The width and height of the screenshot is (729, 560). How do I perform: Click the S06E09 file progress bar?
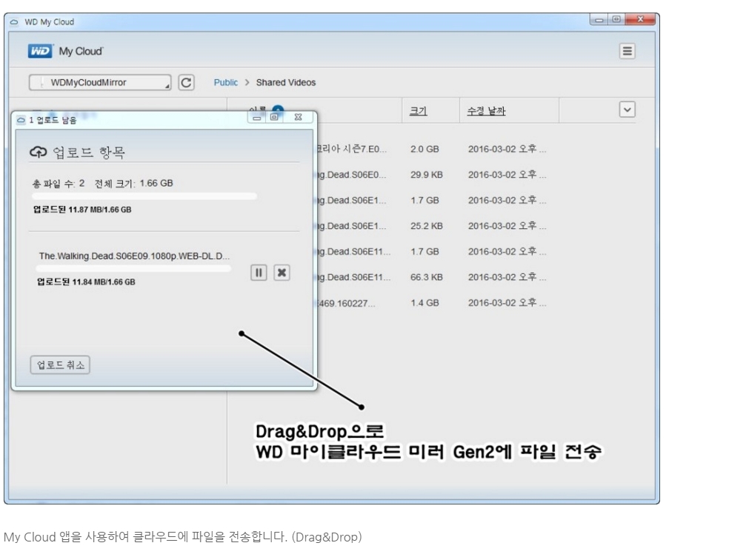[133, 269]
